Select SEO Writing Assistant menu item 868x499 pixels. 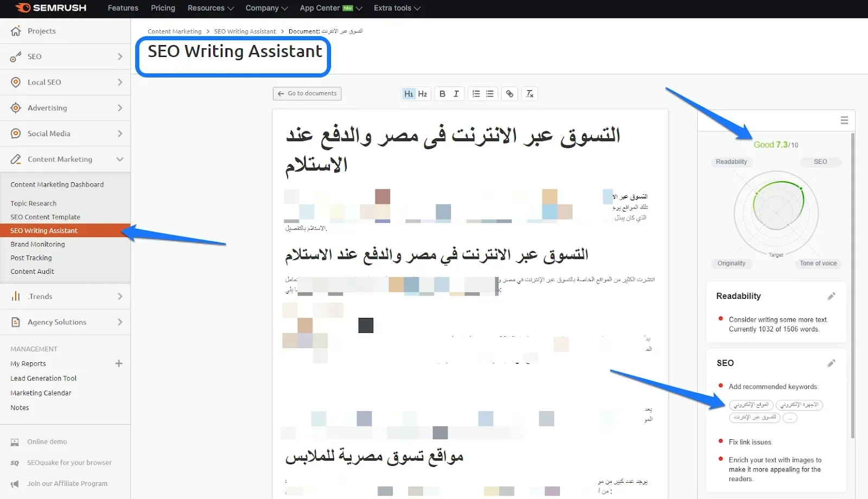point(65,231)
